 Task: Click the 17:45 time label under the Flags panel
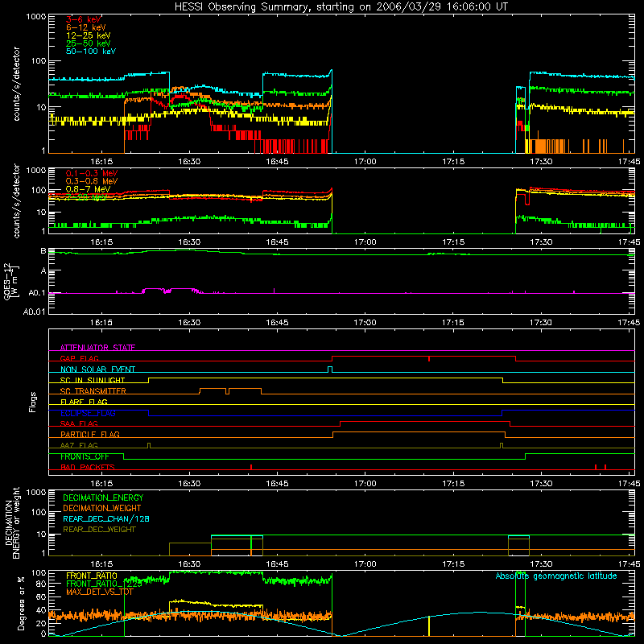[629, 484]
